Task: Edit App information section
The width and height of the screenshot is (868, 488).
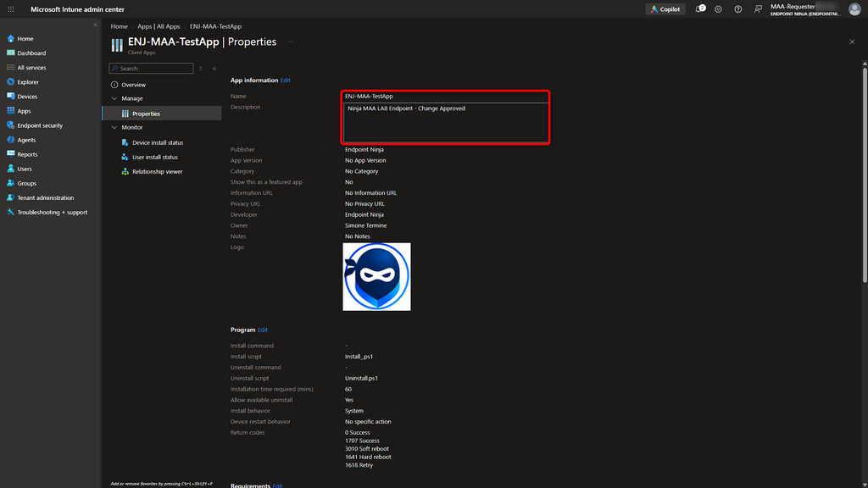Action: (x=285, y=80)
